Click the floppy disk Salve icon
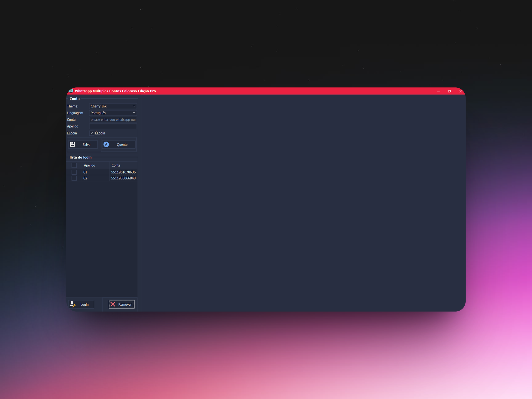 pos(72,144)
